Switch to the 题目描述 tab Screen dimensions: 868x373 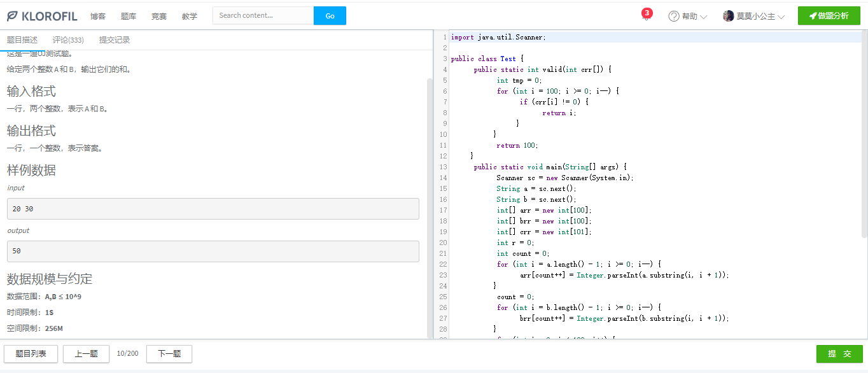point(22,40)
